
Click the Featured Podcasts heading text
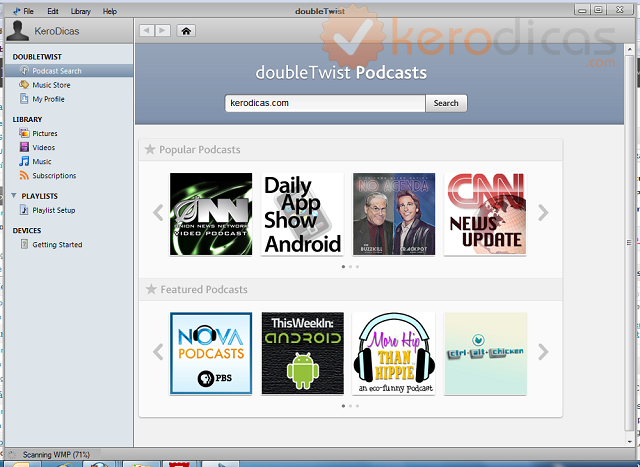204,289
